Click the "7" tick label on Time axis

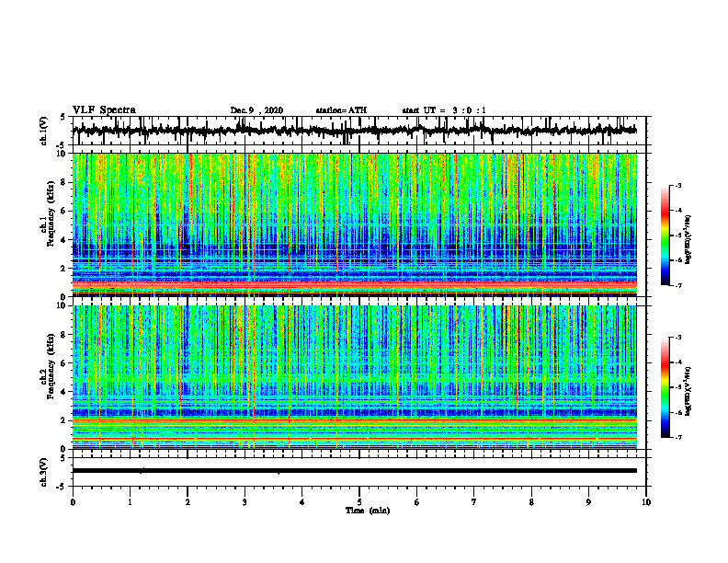pos(474,502)
